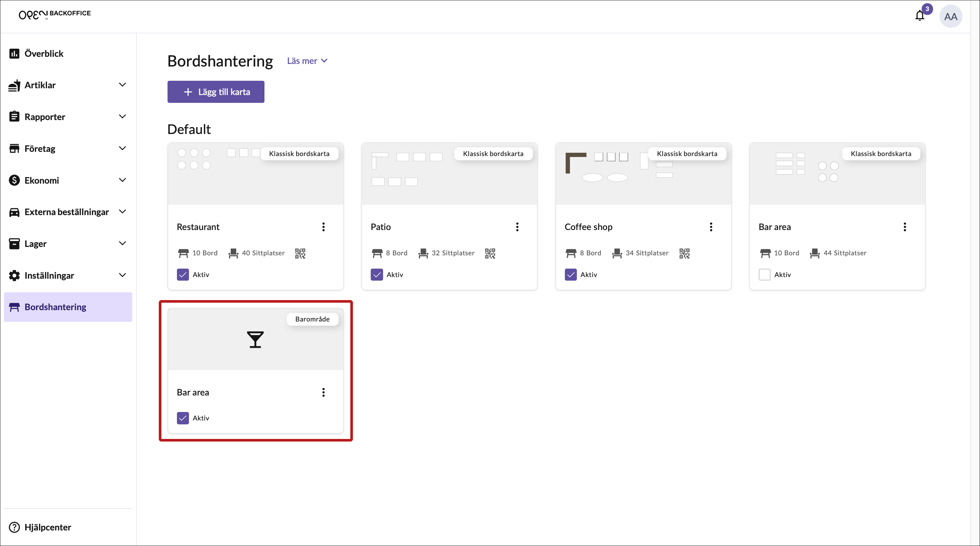Screen dimensions: 980x546
Task: Go to Överblick in sidebar
Action: pos(44,53)
